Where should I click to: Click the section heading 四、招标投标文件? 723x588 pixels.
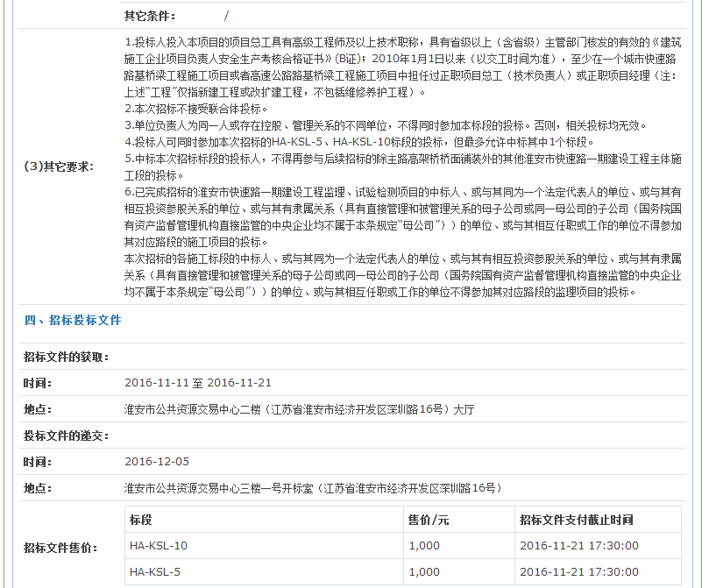(73, 321)
